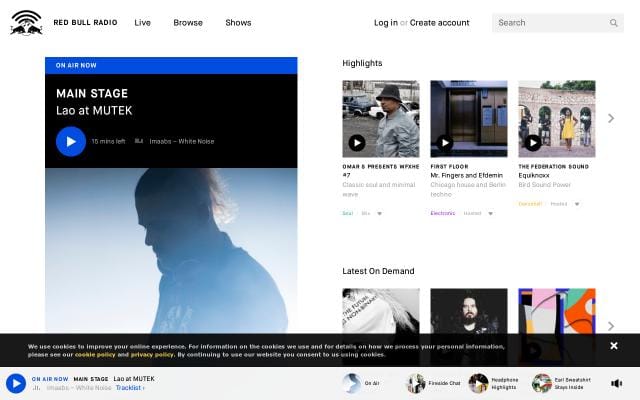
Task: Click the Red Bull Radio logo
Action: tap(27, 22)
